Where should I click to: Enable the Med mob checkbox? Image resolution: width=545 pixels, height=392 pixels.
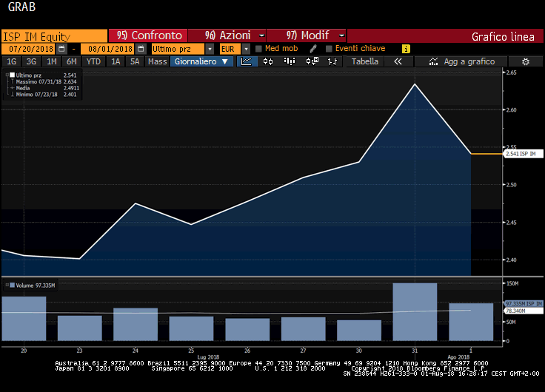258,48
